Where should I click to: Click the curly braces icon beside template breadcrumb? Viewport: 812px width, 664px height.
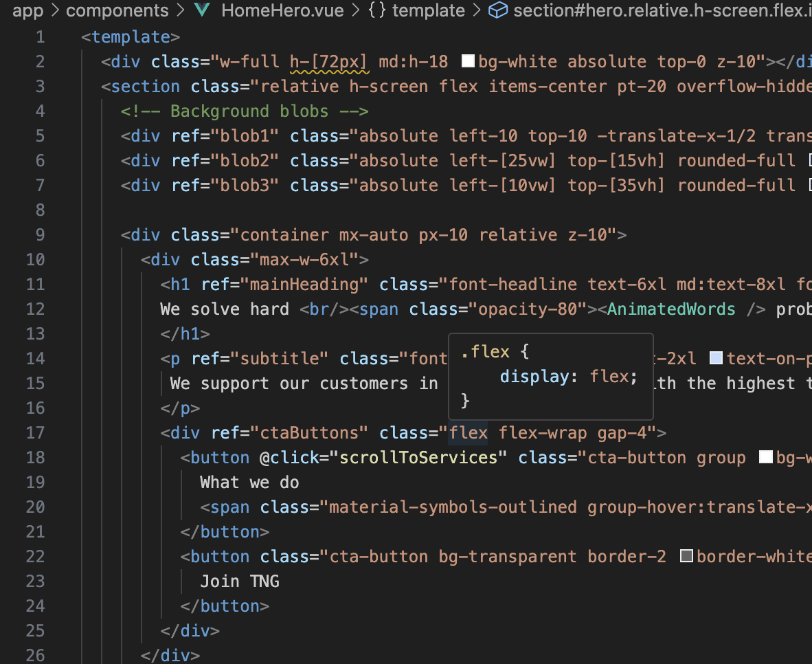(x=377, y=10)
